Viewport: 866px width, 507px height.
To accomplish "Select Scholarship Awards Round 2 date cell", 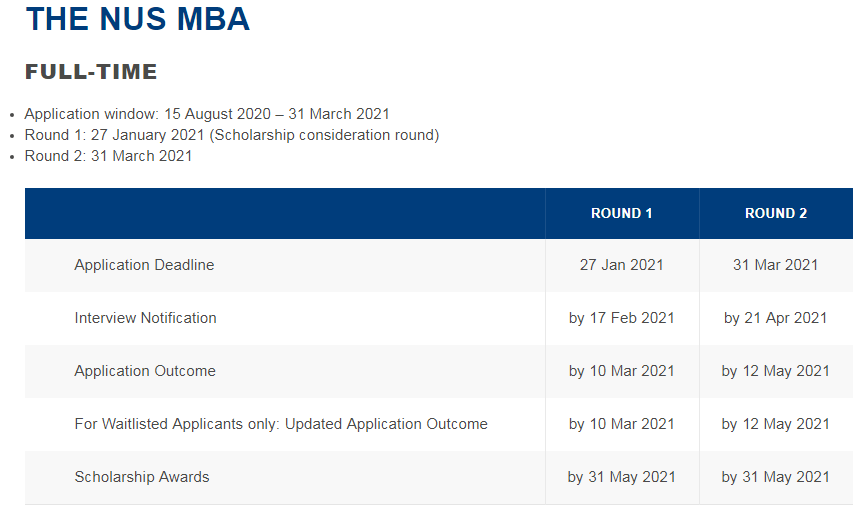I will pos(776,477).
